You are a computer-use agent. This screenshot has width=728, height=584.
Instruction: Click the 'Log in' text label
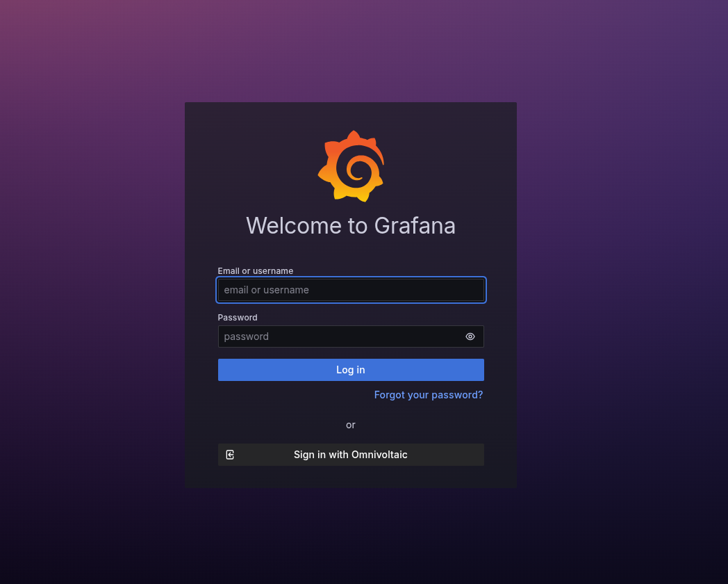tap(351, 370)
